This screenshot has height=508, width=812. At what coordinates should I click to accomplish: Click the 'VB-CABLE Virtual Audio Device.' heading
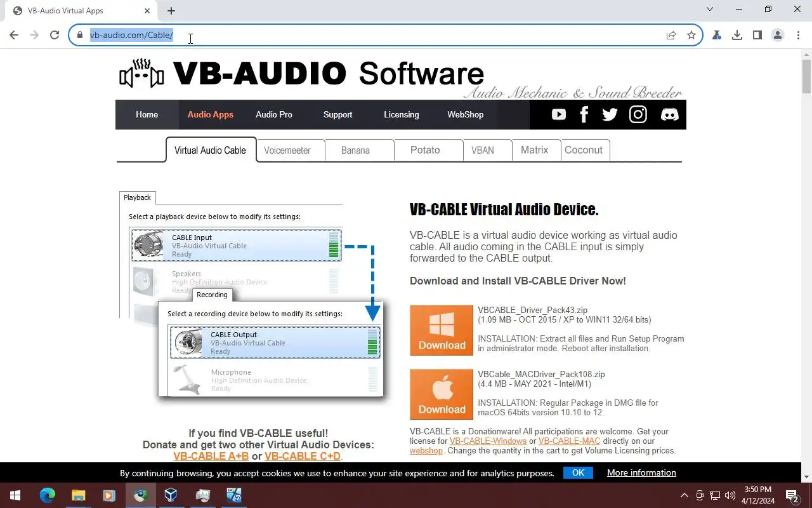[x=504, y=210]
